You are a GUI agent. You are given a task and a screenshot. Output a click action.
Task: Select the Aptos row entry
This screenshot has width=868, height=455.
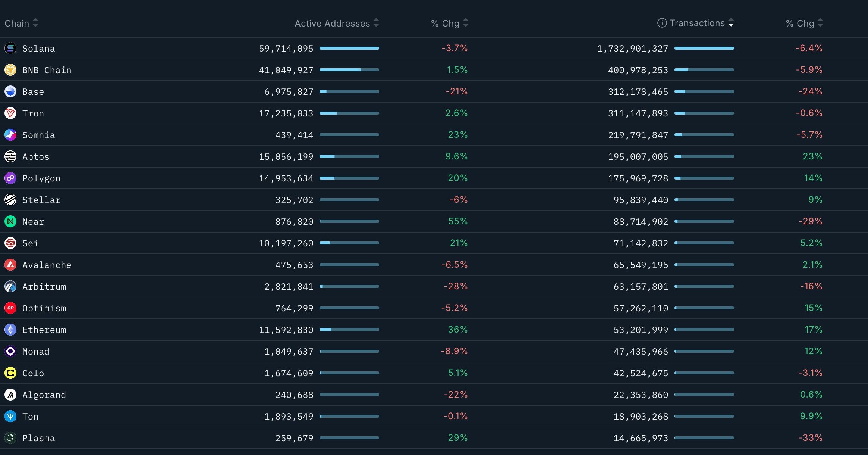36,156
